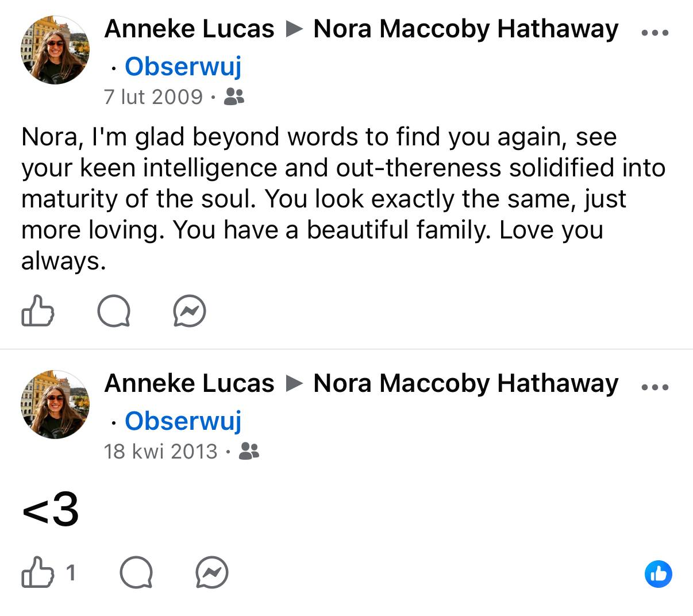Viewport: 693px width, 616px height.
Task: Click Obserwuj on the second post
Action: 183,421
